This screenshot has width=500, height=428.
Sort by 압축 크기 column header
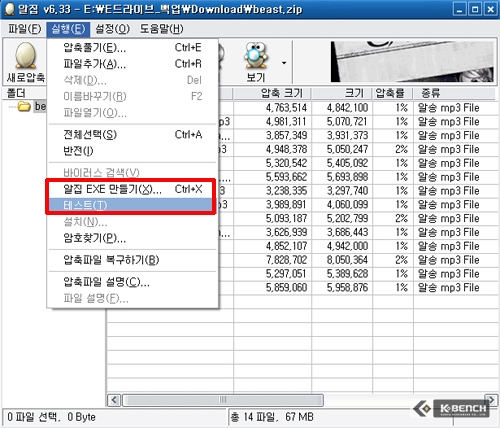[x=272, y=93]
